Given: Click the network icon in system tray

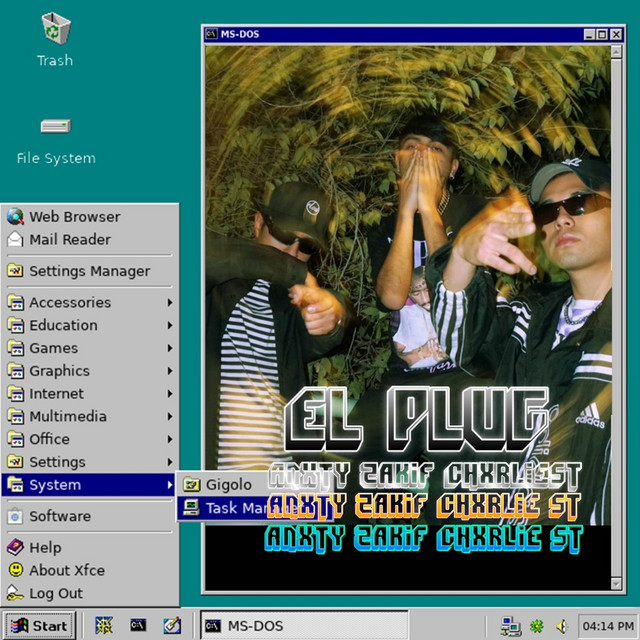Looking at the screenshot, I should click(x=510, y=626).
